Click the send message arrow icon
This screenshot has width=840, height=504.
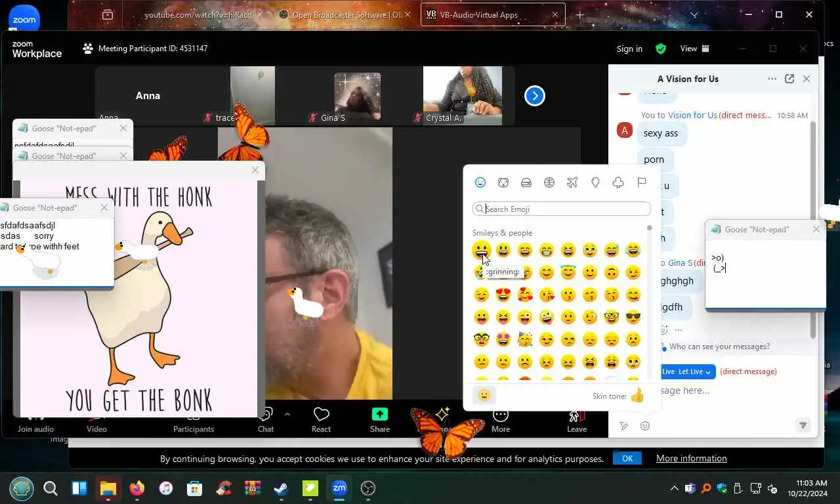[803, 426]
